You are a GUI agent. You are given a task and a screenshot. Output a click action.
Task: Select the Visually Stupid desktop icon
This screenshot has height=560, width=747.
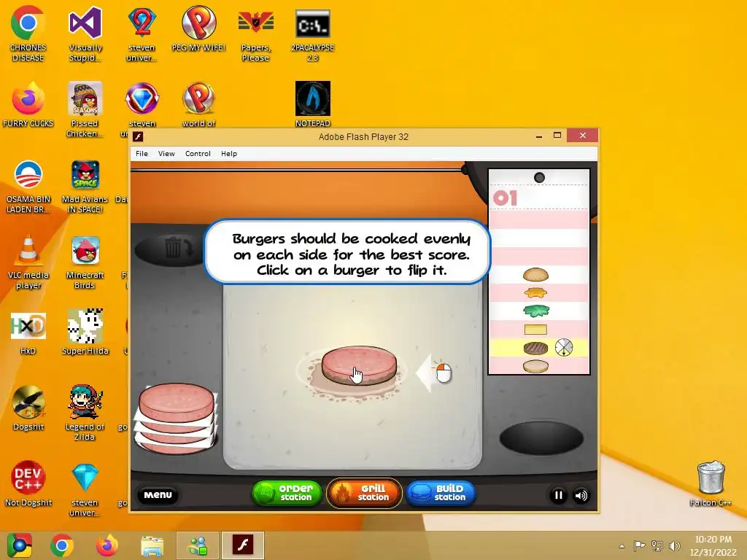click(85, 34)
